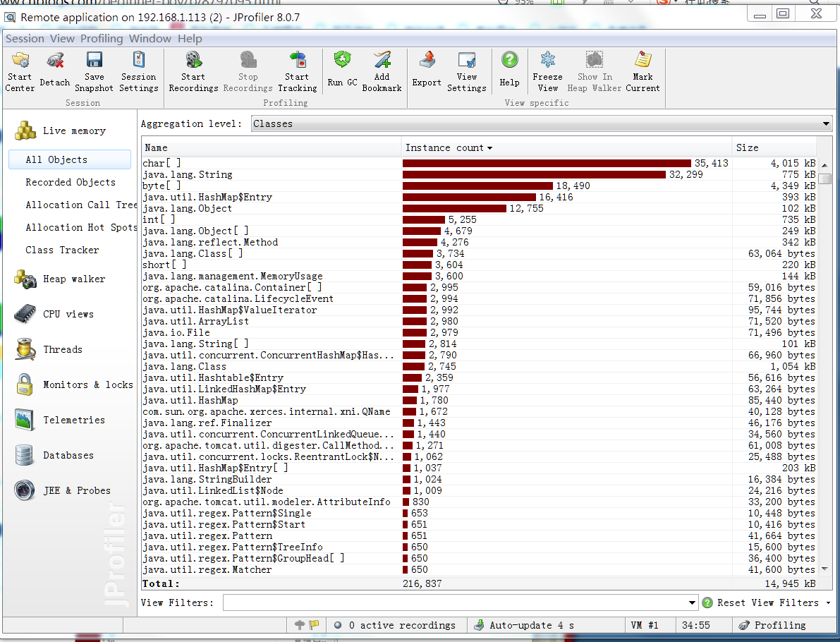The image size is (840, 642).
Task: Open the Telemetries section
Action: click(x=60, y=420)
